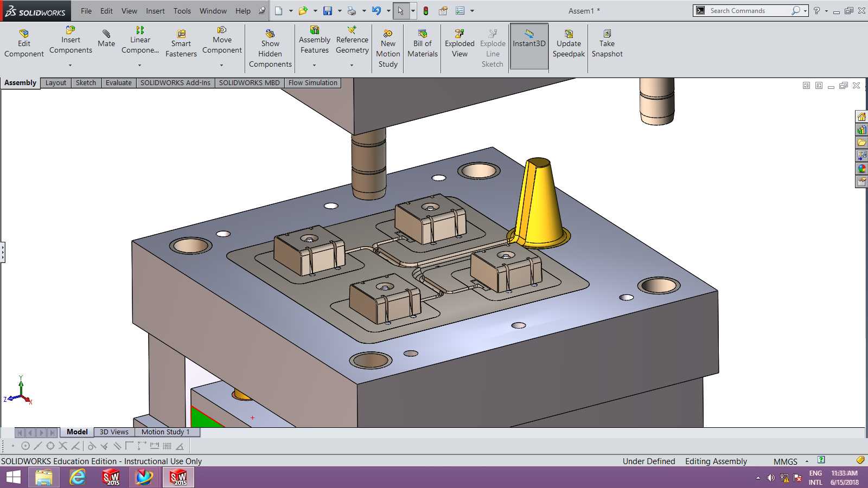The height and width of the screenshot is (488, 868).
Task: Switch to the SOLIDWORKS Add-Ins tab
Action: coord(175,83)
